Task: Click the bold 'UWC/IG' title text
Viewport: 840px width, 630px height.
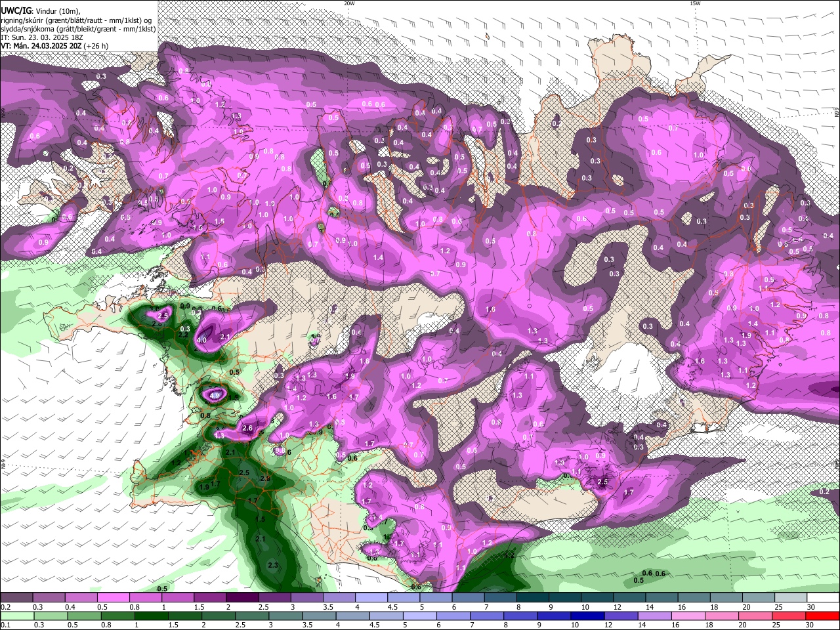Action: (x=16, y=10)
